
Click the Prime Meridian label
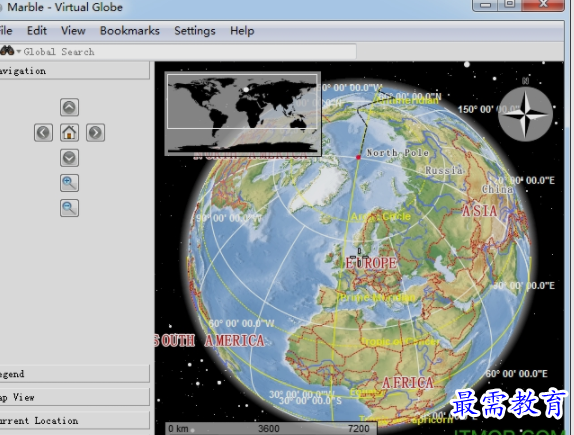click(x=377, y=297)
